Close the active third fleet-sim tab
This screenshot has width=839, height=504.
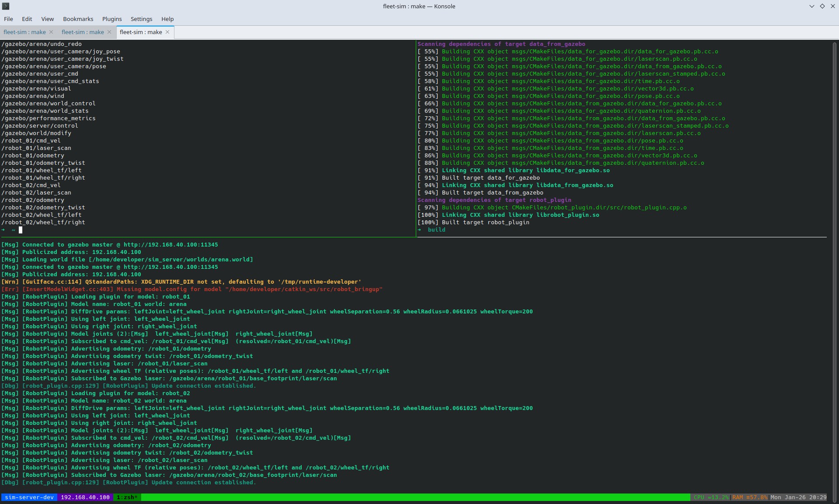[x=167, y=32]
